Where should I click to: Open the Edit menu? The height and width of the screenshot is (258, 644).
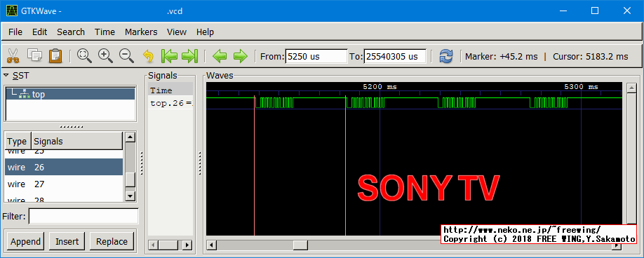pyautogui.click(x=40, y=32)
